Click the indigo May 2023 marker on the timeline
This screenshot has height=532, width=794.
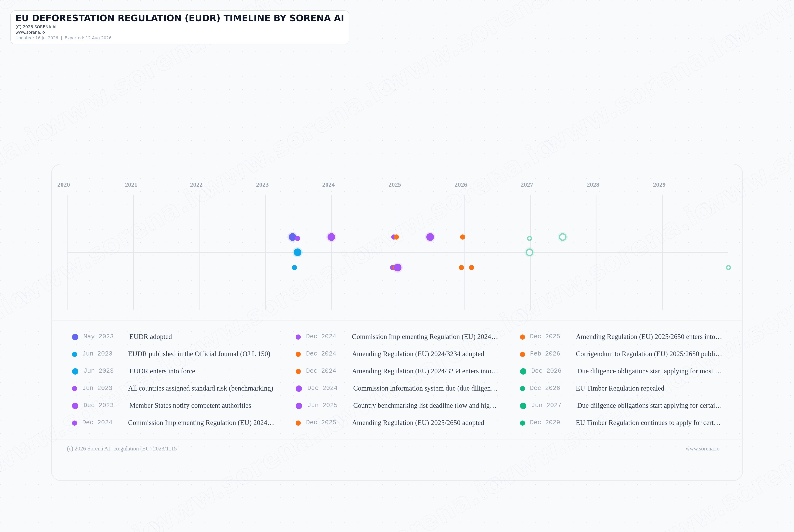click(292, 237)
